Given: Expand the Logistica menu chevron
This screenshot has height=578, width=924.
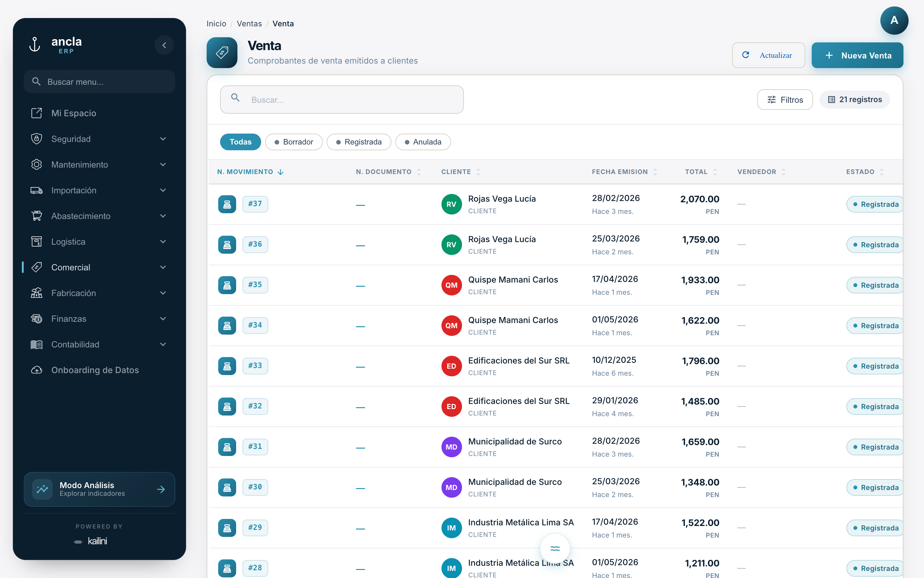Looking at the screenshot, I should click(x=163, y=241).
